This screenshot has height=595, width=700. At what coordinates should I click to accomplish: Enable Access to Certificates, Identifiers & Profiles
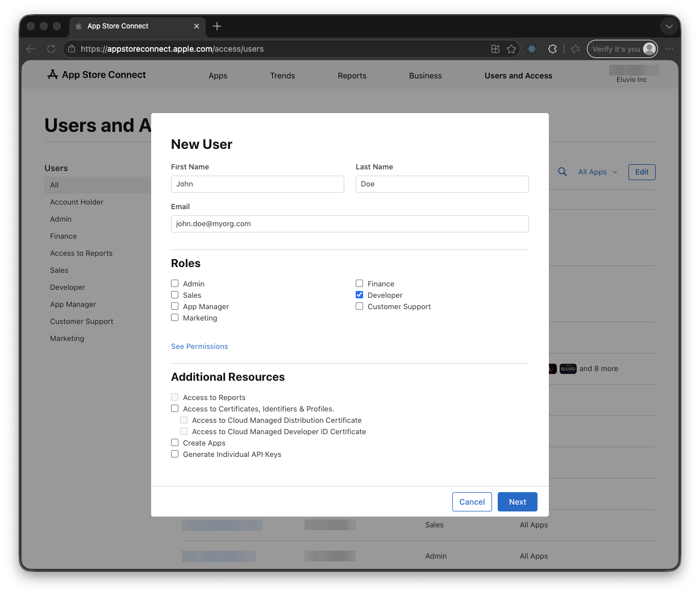point(175,409)
